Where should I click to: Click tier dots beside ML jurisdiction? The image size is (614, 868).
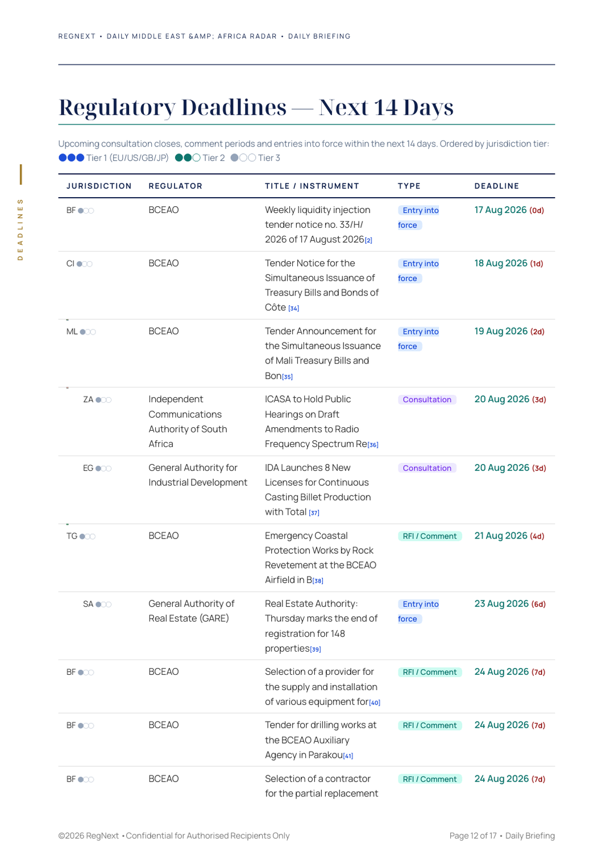click(x=88, y=332)
